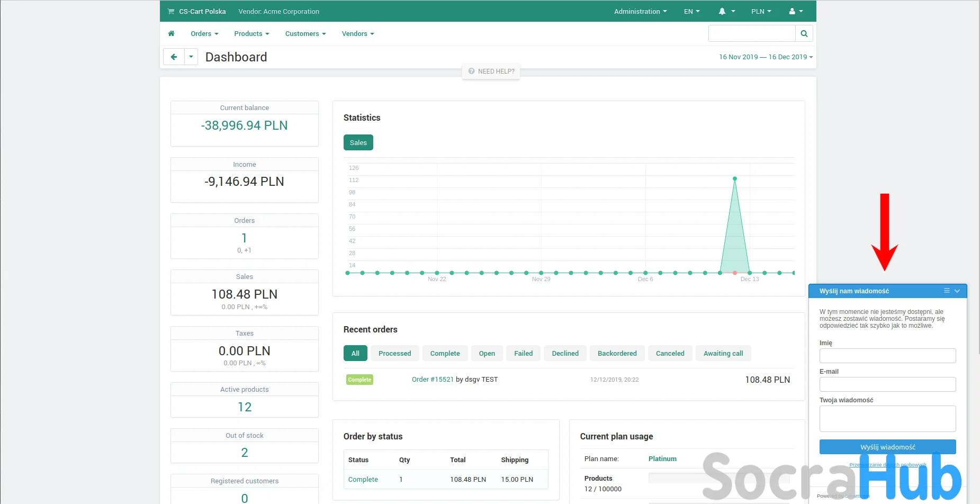Expand the EN language dropdown

pos(691,11)
